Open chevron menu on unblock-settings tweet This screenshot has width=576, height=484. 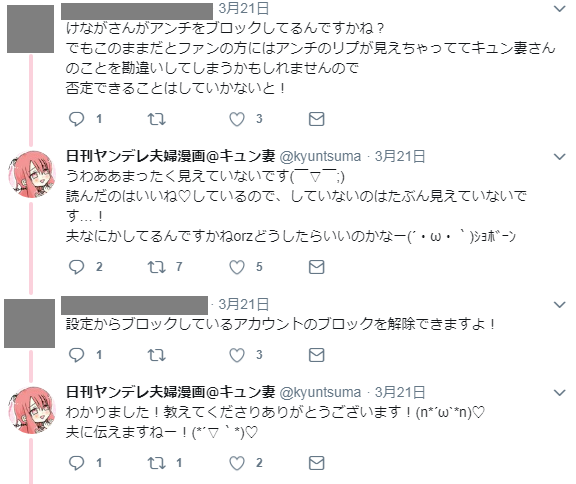click(x=559, y=305)
